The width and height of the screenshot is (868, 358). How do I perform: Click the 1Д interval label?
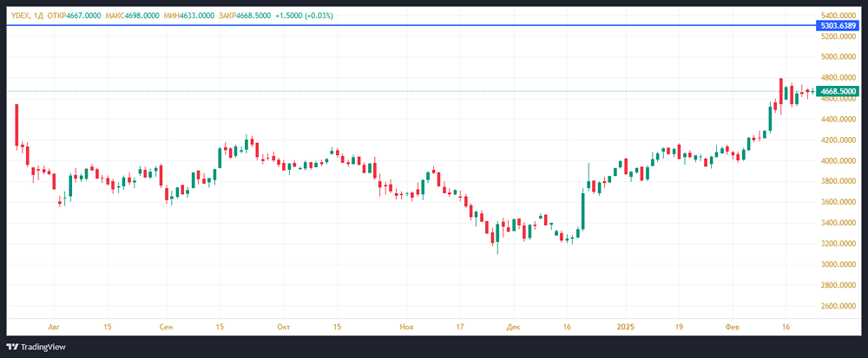click(x=38, y=16)
